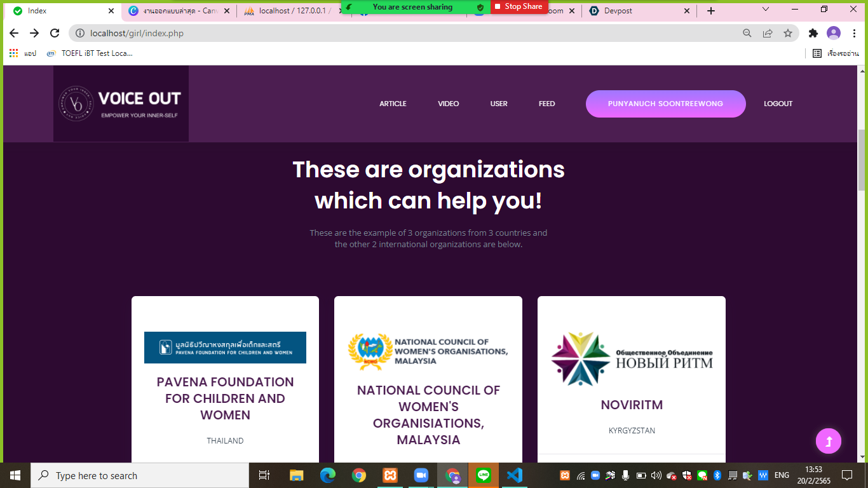Click microphone tray icon

pos(625,475)
